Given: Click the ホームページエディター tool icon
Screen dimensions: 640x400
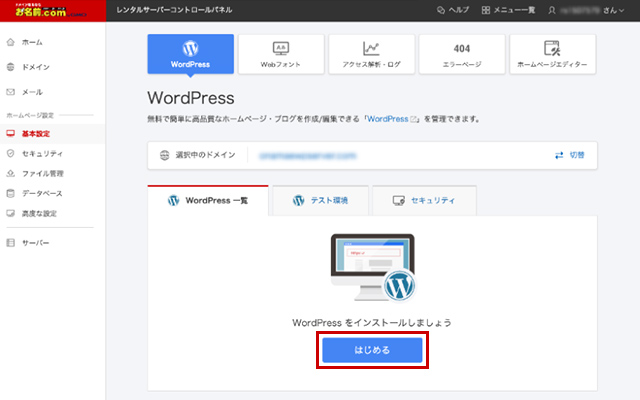Looking at the screenshot, I should tap(552, 48).
